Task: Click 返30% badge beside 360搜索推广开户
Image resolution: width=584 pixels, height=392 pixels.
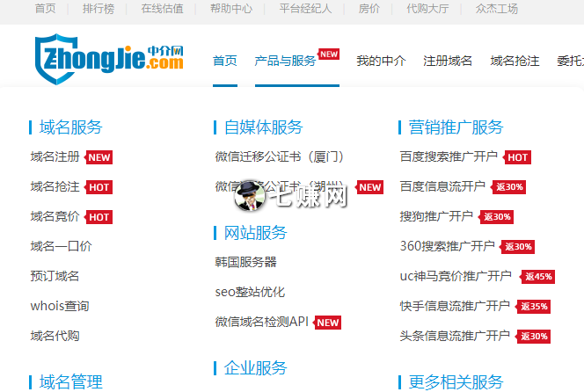Action: [x=518, y=246]
